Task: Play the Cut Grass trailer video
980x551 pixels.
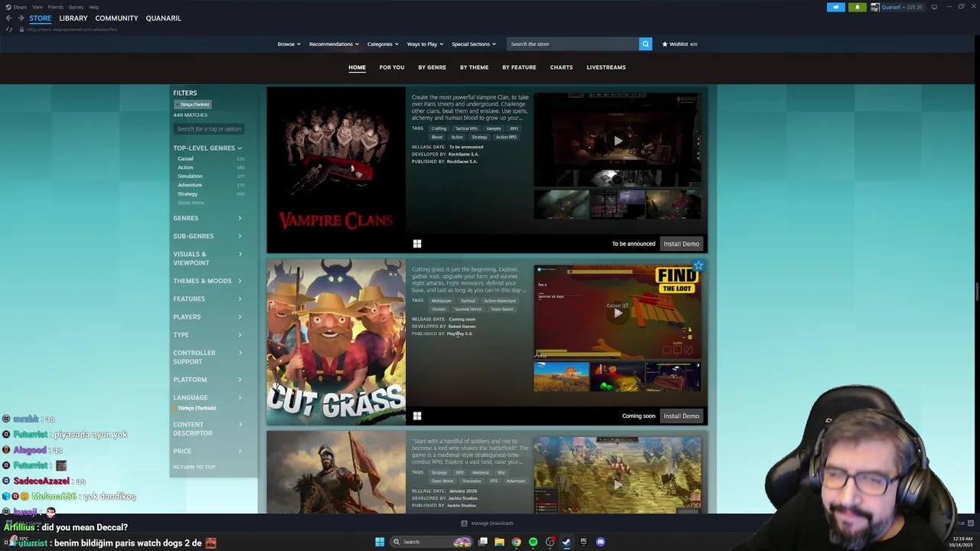Action: (x=618, y=312)
